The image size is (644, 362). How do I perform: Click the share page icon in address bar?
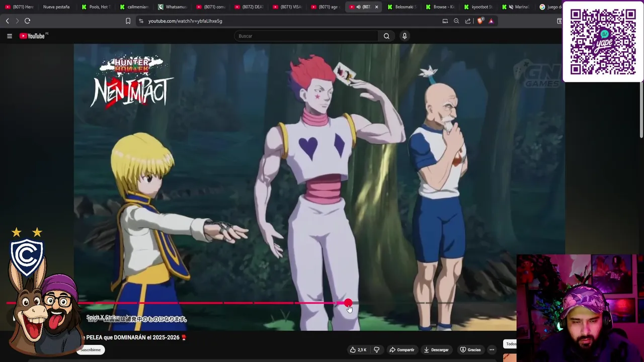point(468,21)
